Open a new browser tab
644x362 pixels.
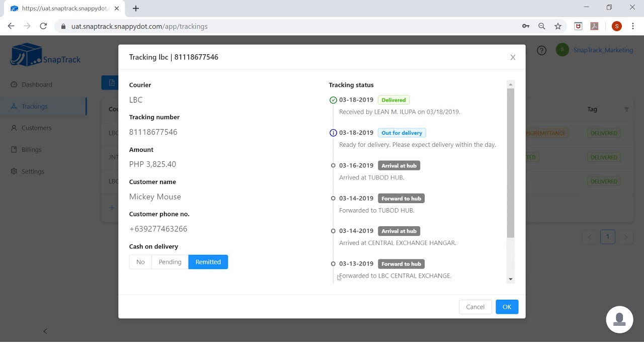[136, 8]
